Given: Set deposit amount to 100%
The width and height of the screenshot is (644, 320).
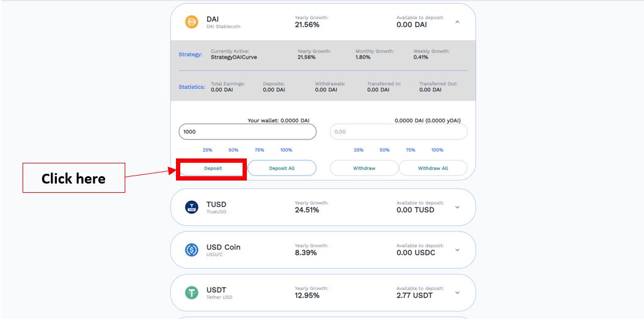Looking at the screenshot, I should pyautogui.click(x=287, y=150).
